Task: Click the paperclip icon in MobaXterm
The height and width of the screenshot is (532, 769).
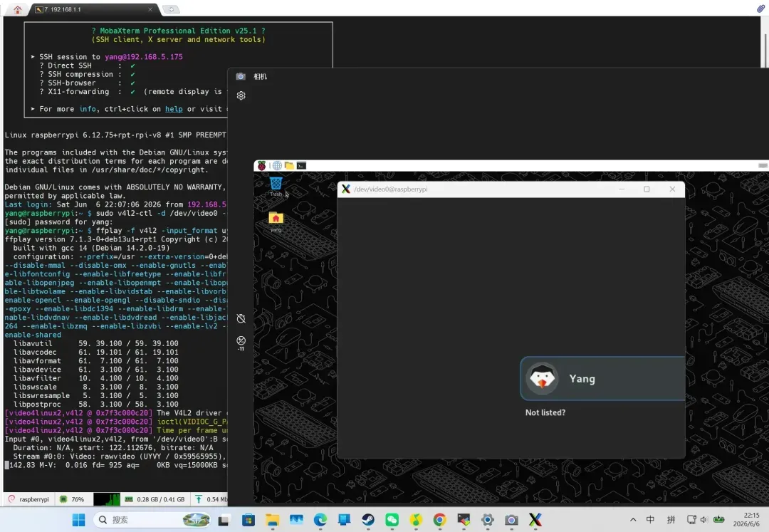Action: pos(760,9)
